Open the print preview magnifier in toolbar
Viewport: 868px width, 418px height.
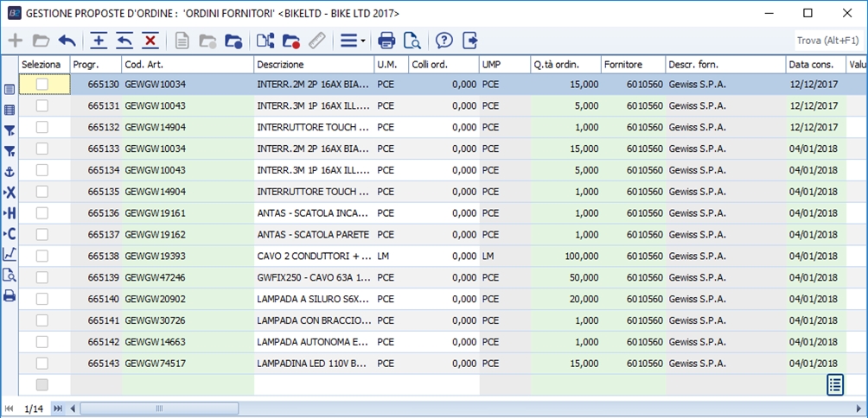click(412, 41)
